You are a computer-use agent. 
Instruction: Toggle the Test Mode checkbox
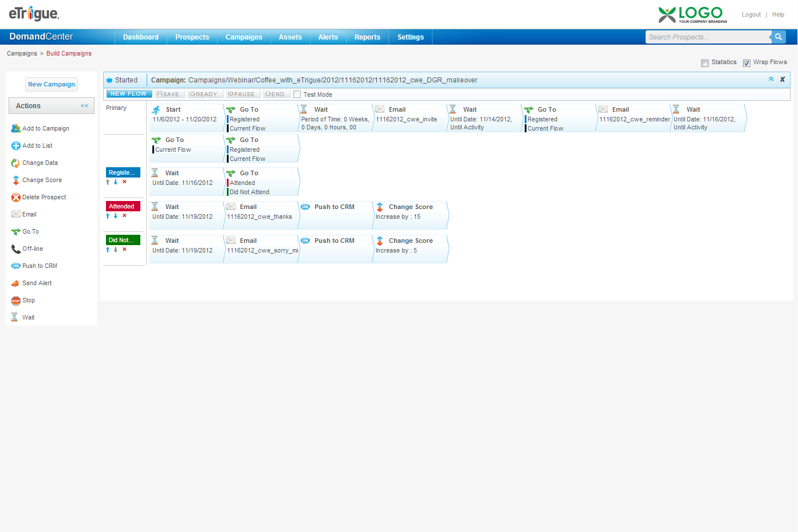point(297,94)
